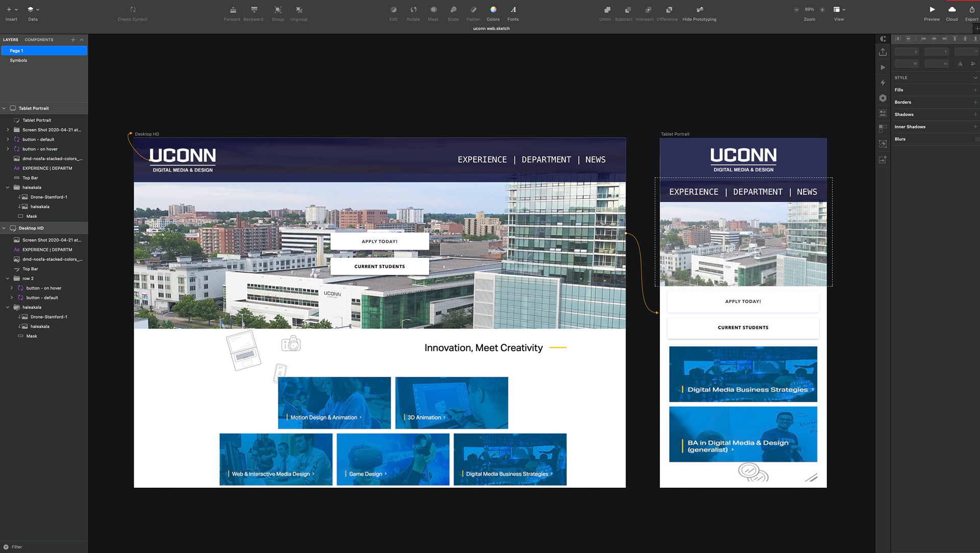The height and width of the screenshot is (553, 980).
Task: Select the Edit tool in toolbar
Action: pos(394,10)
